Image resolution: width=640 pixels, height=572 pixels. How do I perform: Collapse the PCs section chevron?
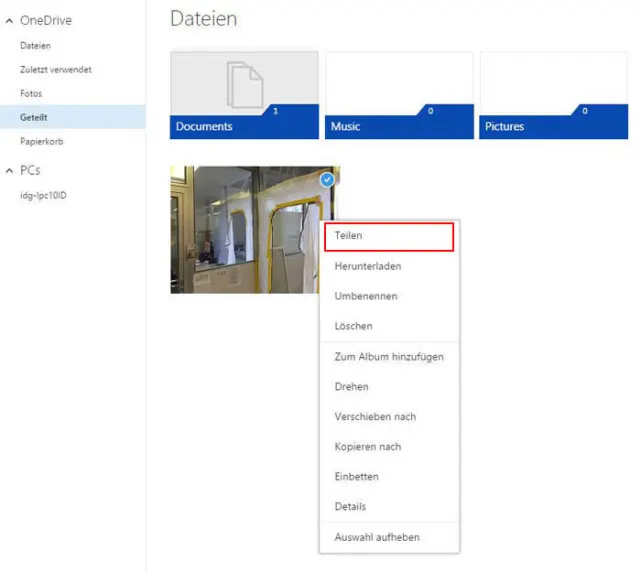pyautogui.click(x=9, y=171)
